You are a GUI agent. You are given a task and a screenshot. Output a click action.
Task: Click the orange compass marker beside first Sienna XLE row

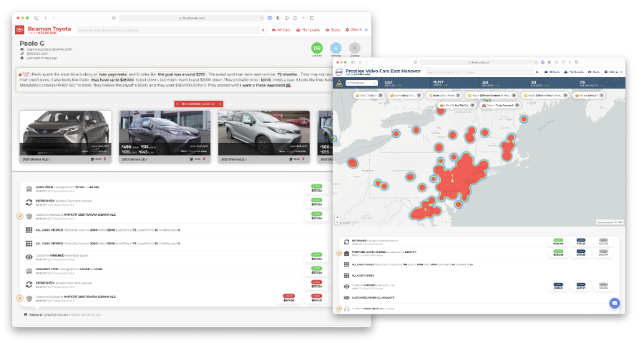pos(20,217)
